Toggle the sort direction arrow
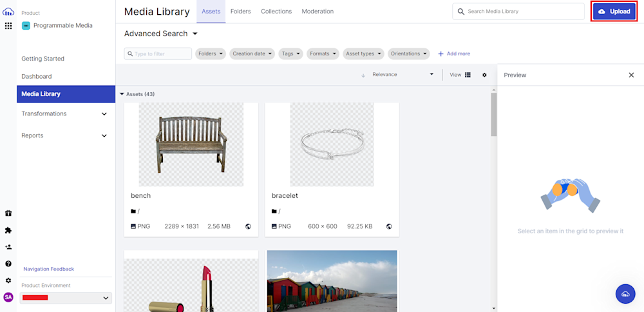 click(363, 75)
